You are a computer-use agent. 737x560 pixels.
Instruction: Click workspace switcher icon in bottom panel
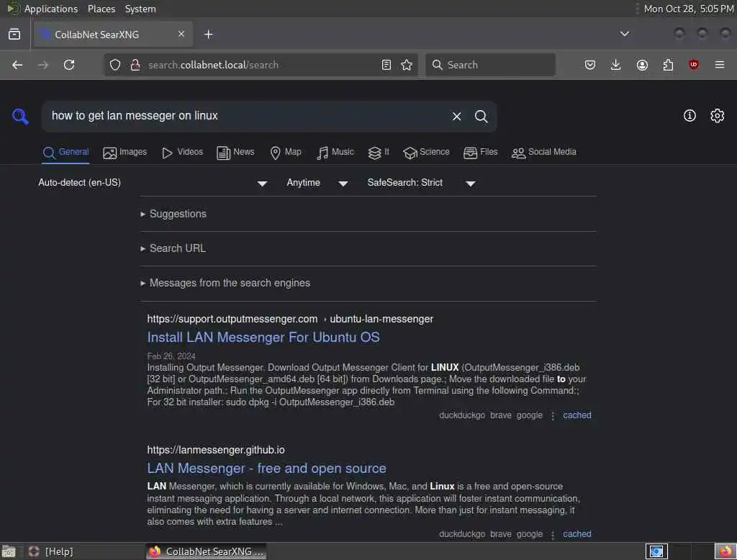(x=656, y=551)
